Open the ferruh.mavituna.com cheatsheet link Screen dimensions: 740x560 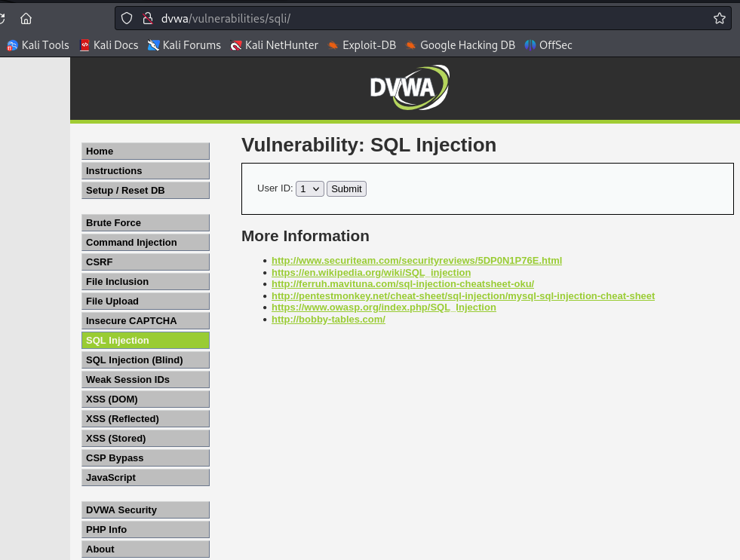tap(403, 284)
